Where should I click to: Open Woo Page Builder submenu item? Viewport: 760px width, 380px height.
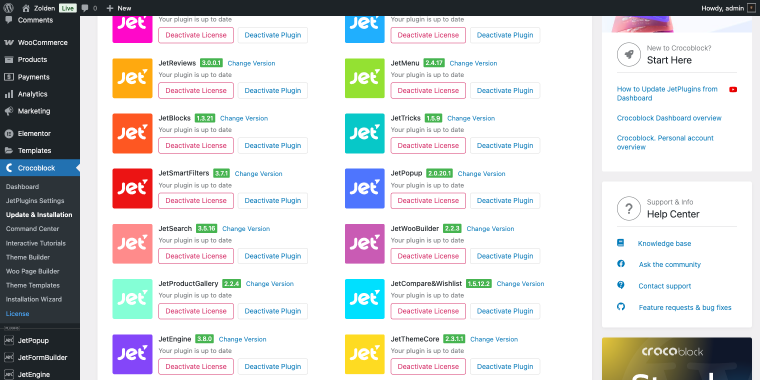pyautogui.click(x=32, y=271)
